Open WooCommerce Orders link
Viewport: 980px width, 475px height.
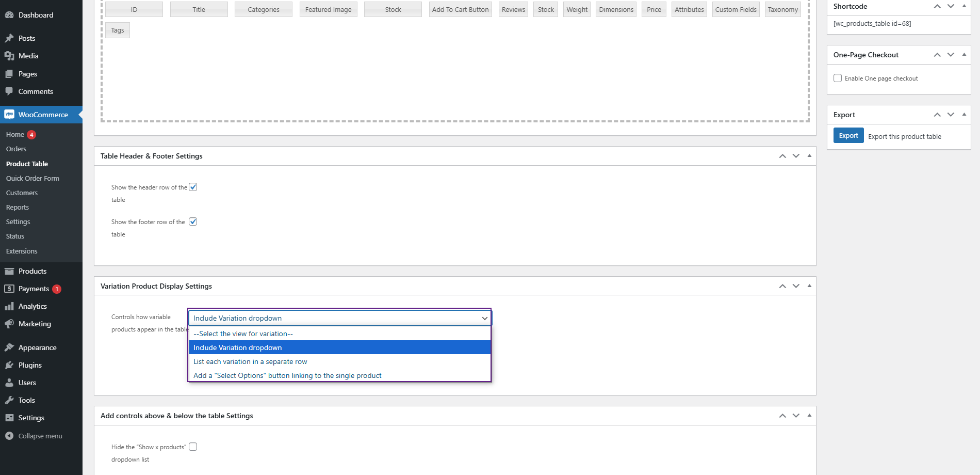coord(16,149)
